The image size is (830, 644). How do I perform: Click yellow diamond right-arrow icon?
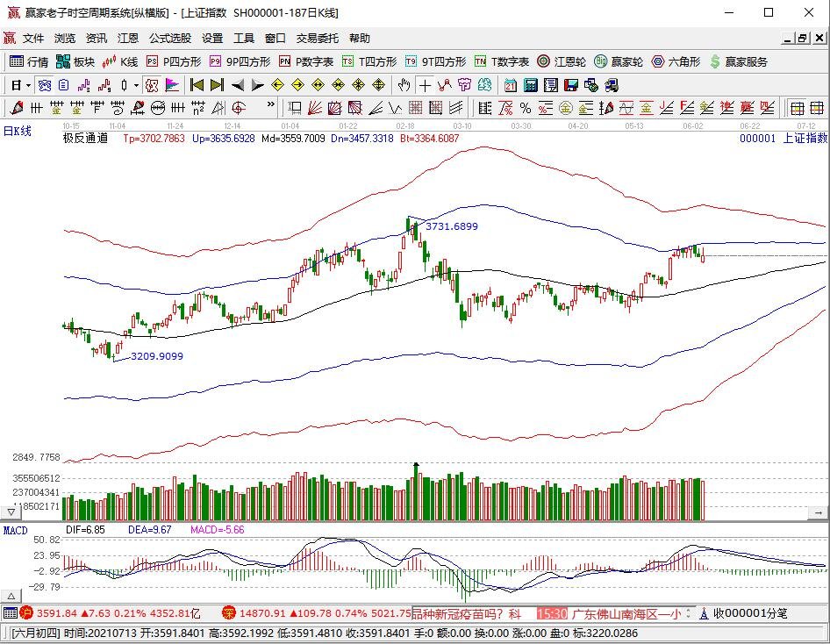click(298, 85)
